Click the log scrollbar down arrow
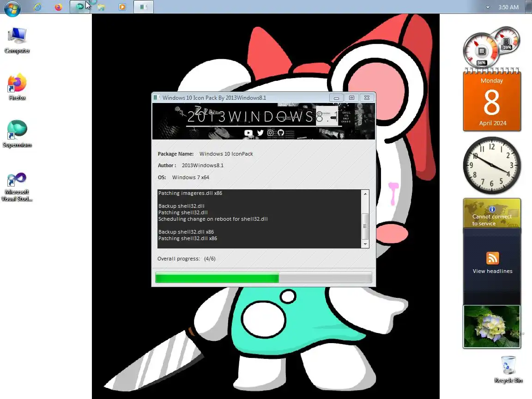 point(365,244)
